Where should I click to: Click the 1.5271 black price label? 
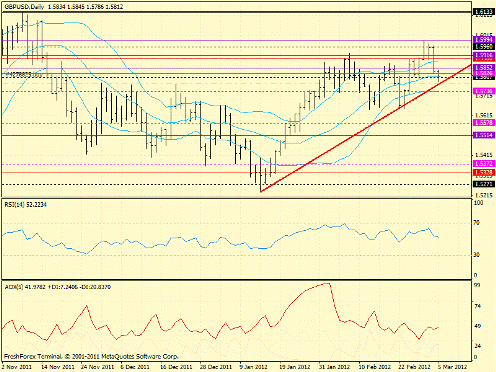click(483, 184)
